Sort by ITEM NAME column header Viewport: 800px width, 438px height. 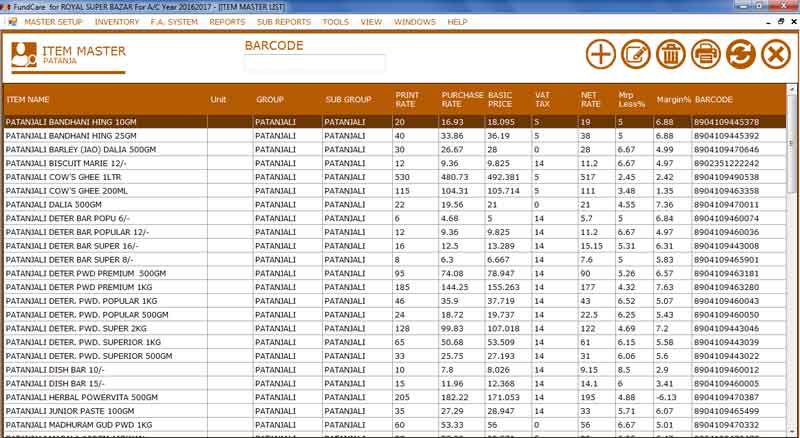[28, 100]
